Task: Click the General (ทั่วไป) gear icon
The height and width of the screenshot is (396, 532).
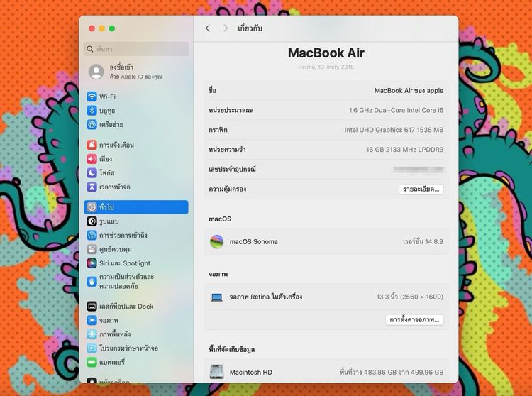Action: tap(92, 207)
